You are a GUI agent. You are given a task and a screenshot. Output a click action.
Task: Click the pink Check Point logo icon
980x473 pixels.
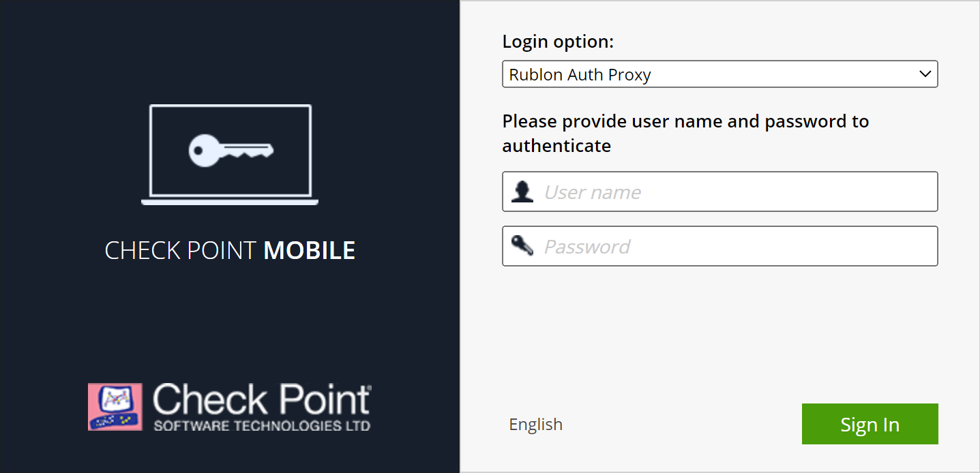[115, 407]
